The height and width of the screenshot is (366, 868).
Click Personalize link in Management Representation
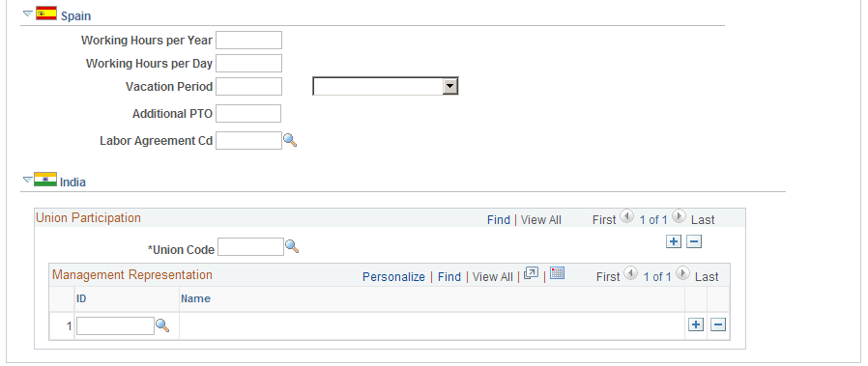393,277
